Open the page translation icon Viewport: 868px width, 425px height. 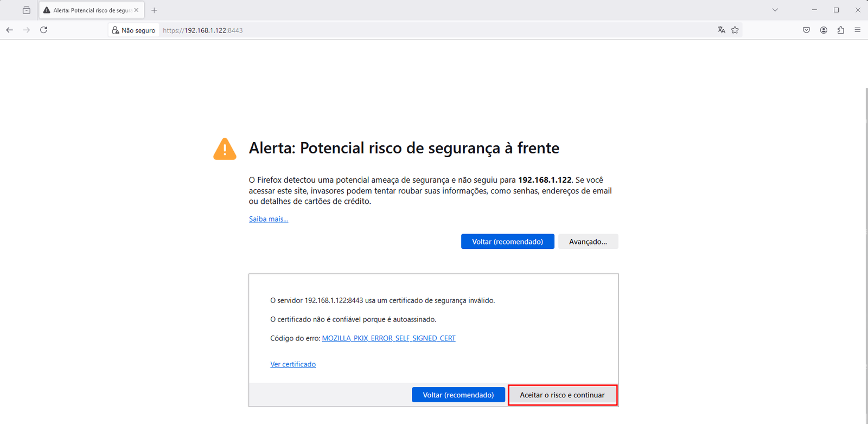[x=721, y=30]
